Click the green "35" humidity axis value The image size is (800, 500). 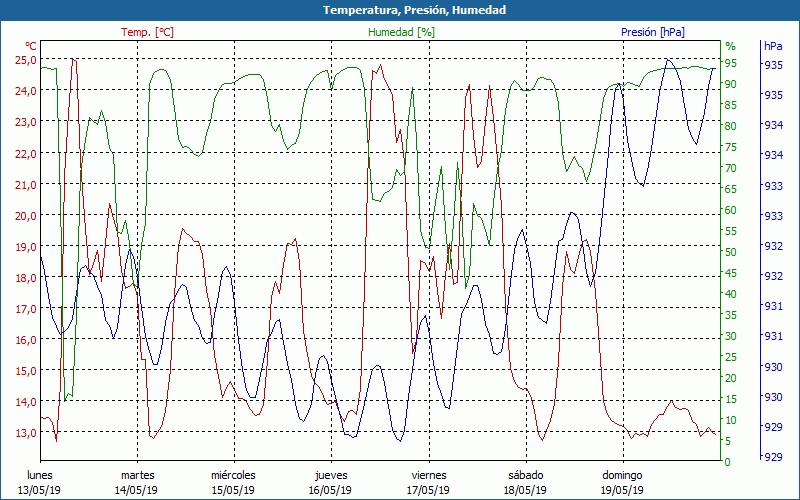[731, 315]
